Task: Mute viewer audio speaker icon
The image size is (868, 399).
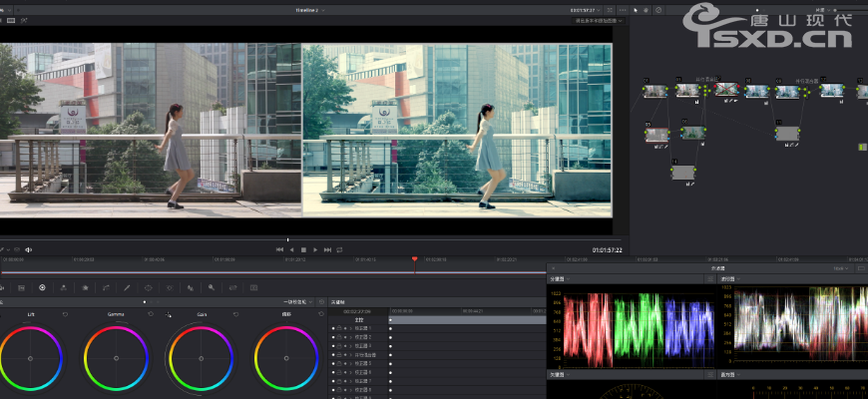Action: point(28,249)
